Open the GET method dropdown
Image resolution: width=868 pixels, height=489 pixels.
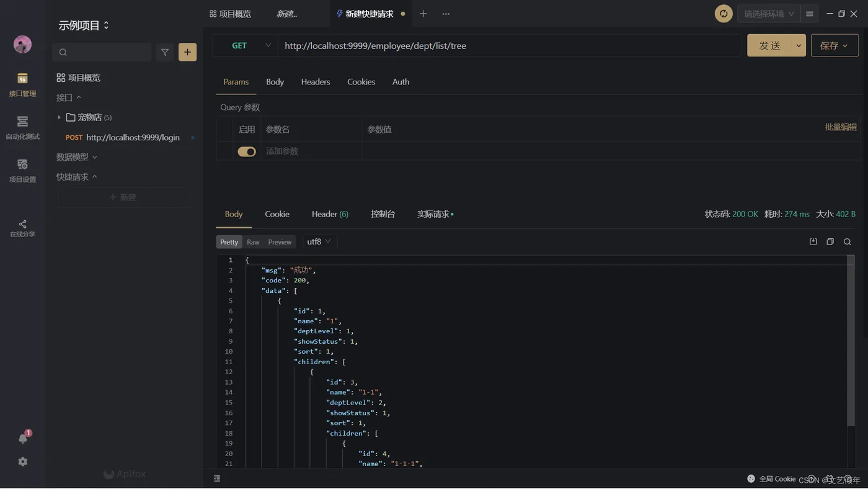click(x=246, y=45)
